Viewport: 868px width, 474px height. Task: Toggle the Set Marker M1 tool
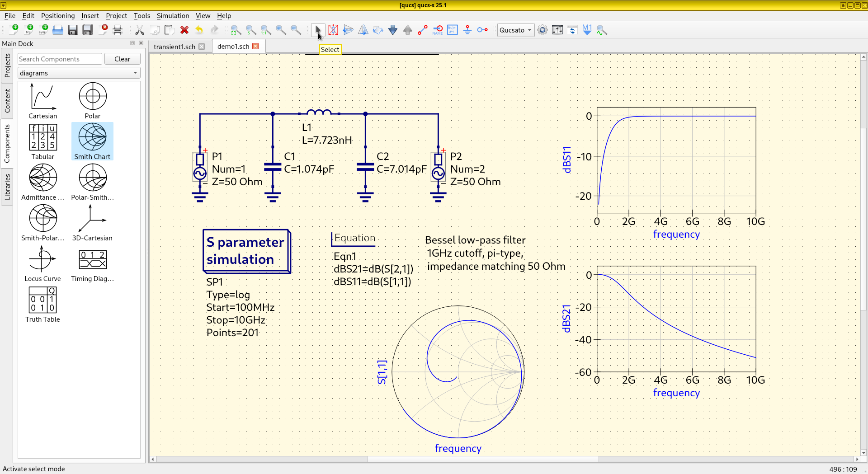point(587,30)
